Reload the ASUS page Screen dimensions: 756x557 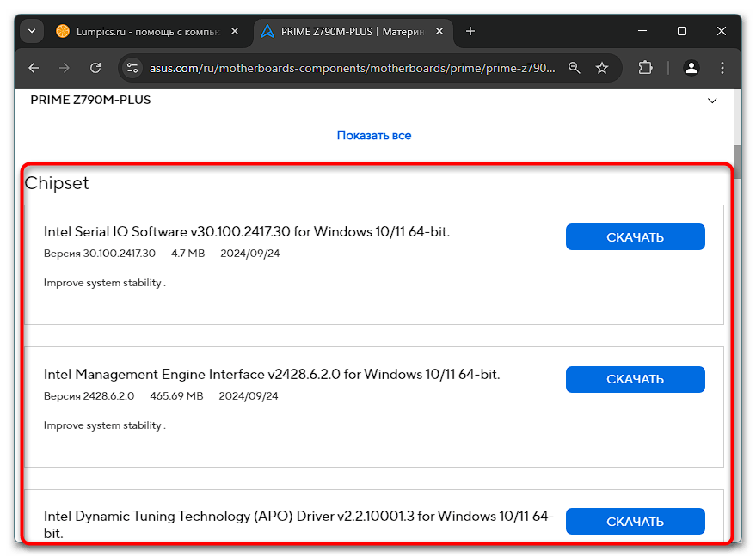95,68
